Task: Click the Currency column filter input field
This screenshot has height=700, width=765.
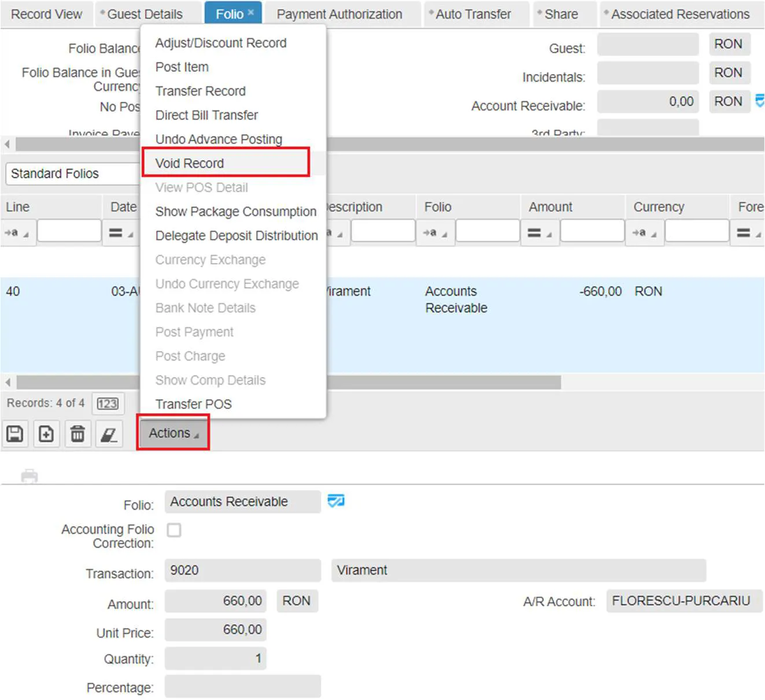Action: click(x=697, y=231)
